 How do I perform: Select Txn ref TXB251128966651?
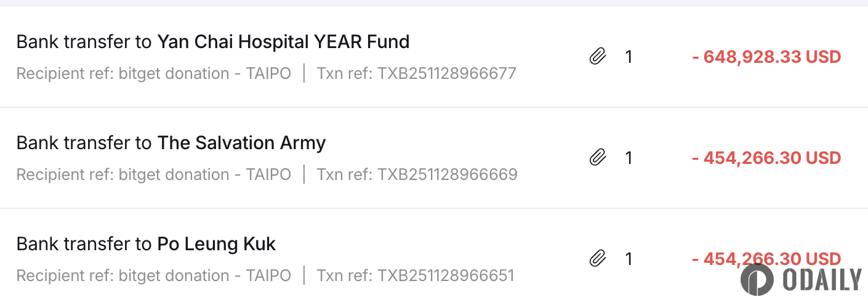pyautogui.click(x=416, y=275)
